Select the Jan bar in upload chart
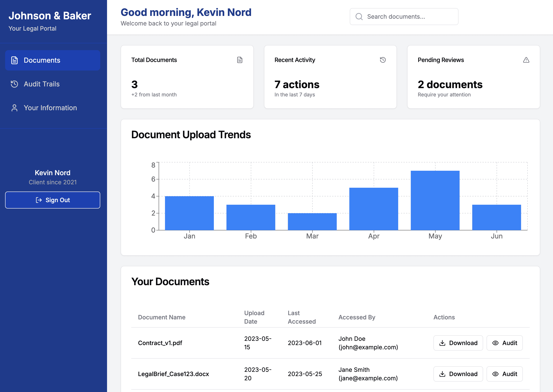 [x=189, y=213]
